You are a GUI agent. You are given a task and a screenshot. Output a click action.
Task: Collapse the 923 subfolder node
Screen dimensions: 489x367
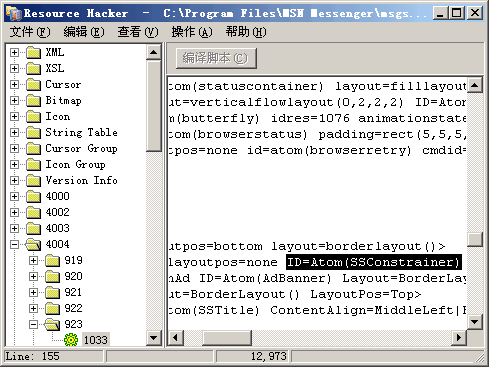[33, 325]
